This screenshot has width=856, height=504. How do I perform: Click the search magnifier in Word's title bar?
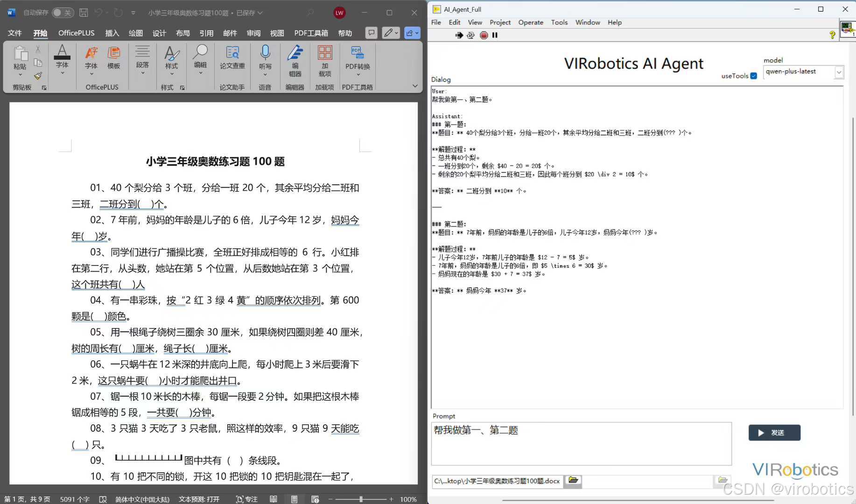pos(310,13)
